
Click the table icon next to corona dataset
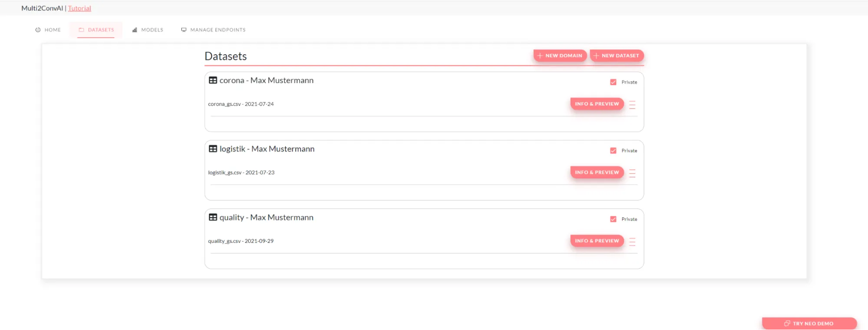point(213,80)
